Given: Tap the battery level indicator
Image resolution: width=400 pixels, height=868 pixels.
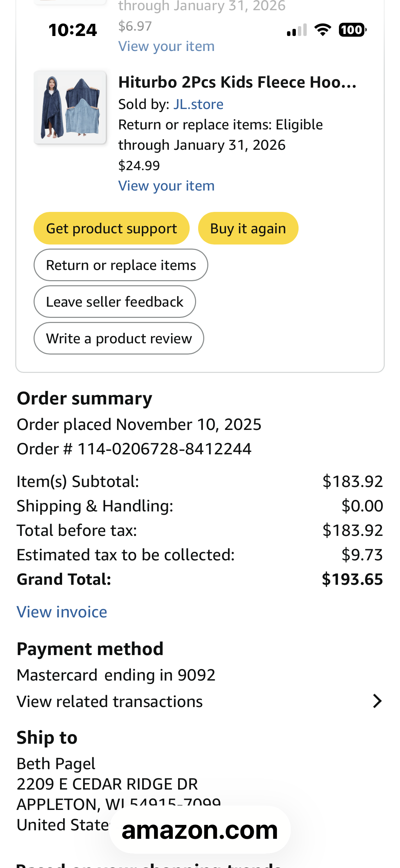Looking at the screenshot, I should tap(353, 30).
